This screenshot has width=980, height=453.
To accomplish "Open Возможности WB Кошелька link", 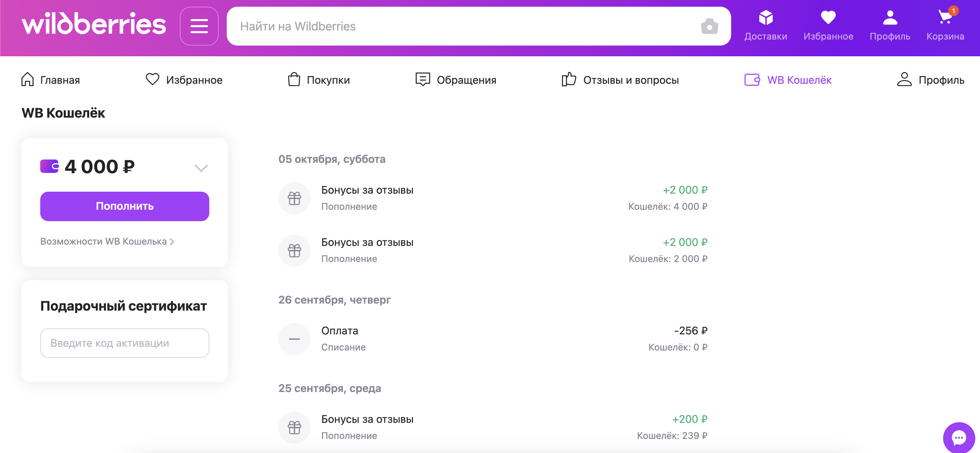I will pyautogui.click(x=107, y=241).
